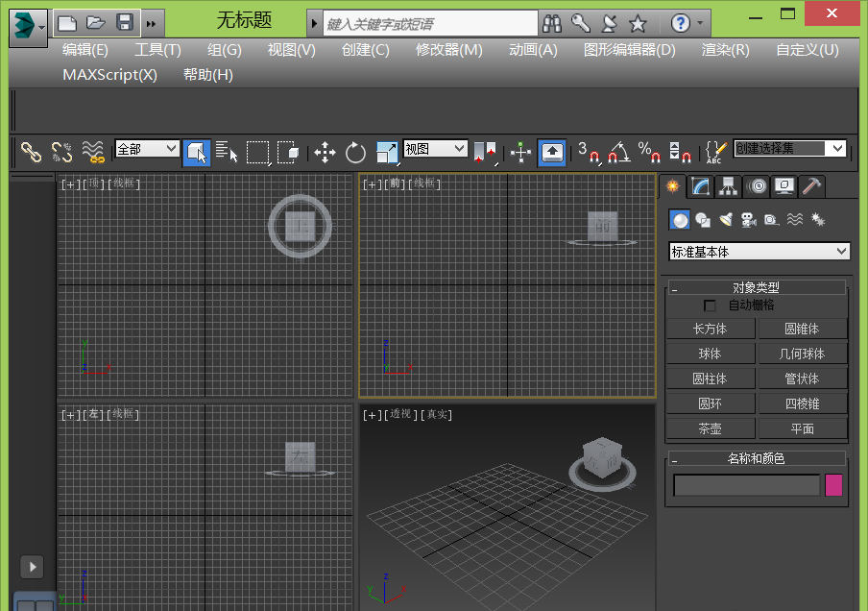Open the 视图 reference coordinate dropdown
The width and height of the screenshot is (868, 611).
coord(435,149)
